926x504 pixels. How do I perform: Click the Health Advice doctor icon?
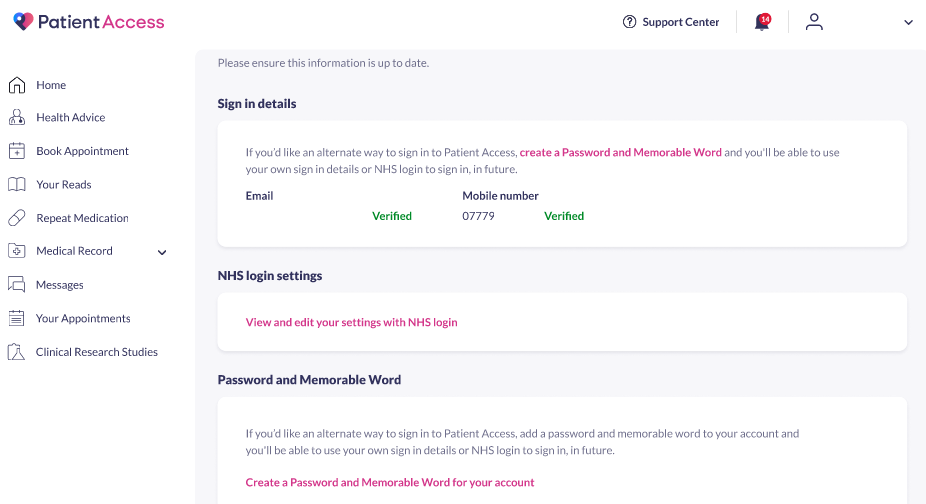point(16,118)
